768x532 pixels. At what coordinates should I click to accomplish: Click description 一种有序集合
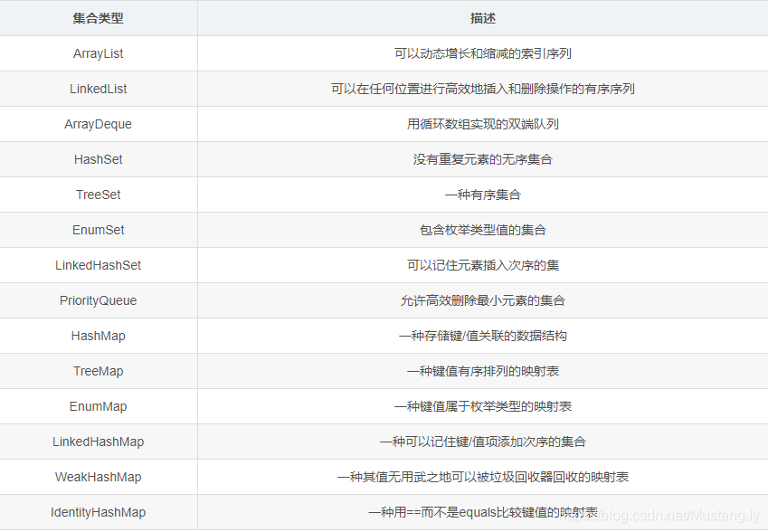tap(482, 195)
